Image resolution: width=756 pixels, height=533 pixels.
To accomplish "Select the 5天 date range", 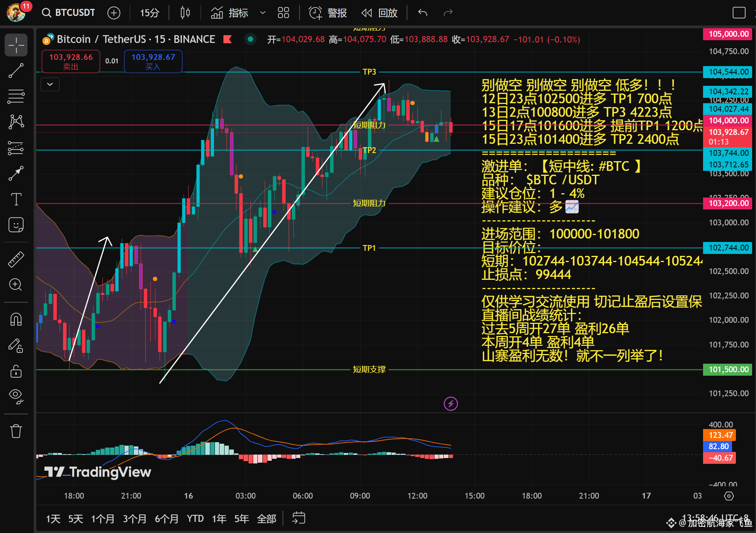I will [76, 519].
